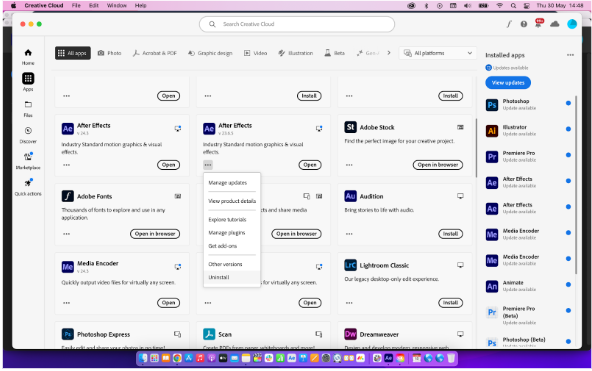Open After Effects v24.3 more options
592x371 pixels.
pos(66,165)
